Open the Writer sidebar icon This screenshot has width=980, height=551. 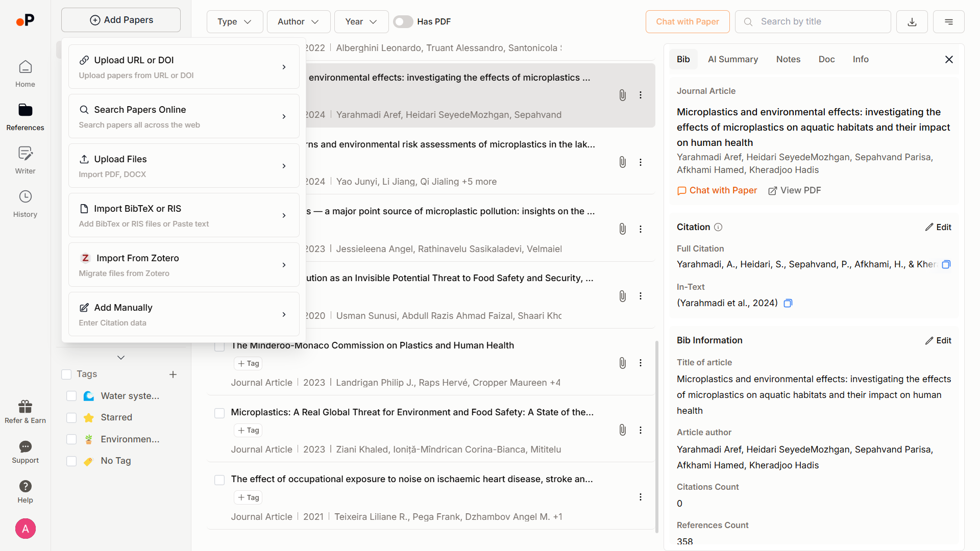(25, 160)
